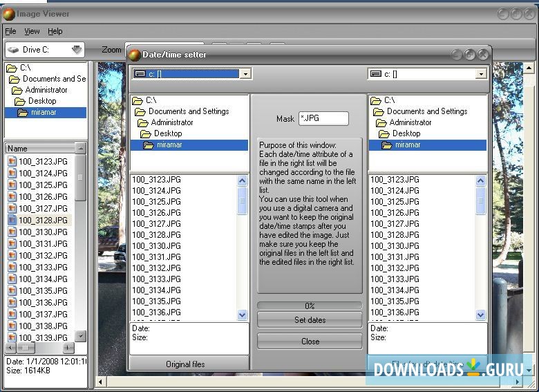Viewport: 539px width, 392px height.
Task: Click up arrow of left dialog file list scrollbar
Action: (x=242, y=180)
